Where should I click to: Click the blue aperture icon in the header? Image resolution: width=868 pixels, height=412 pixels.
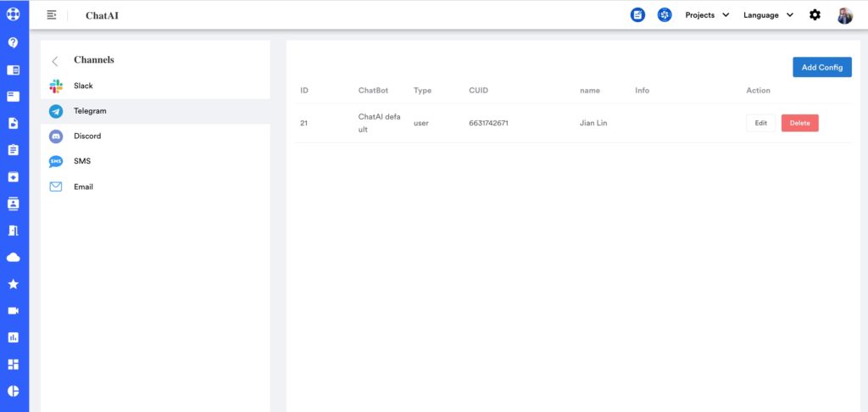[665, 15]
